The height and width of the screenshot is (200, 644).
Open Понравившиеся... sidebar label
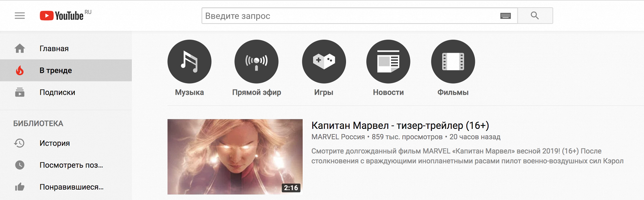click(x=72, y=187)
